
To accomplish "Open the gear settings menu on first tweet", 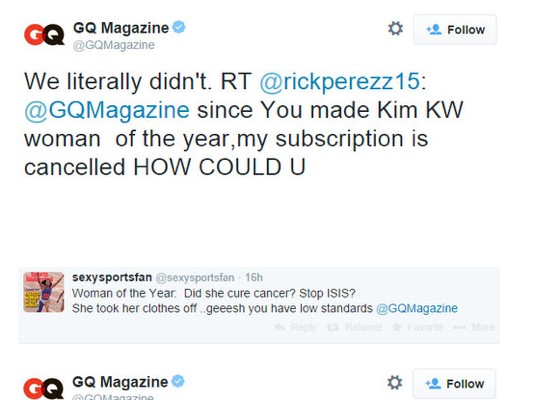I will (x=395, y=29).
